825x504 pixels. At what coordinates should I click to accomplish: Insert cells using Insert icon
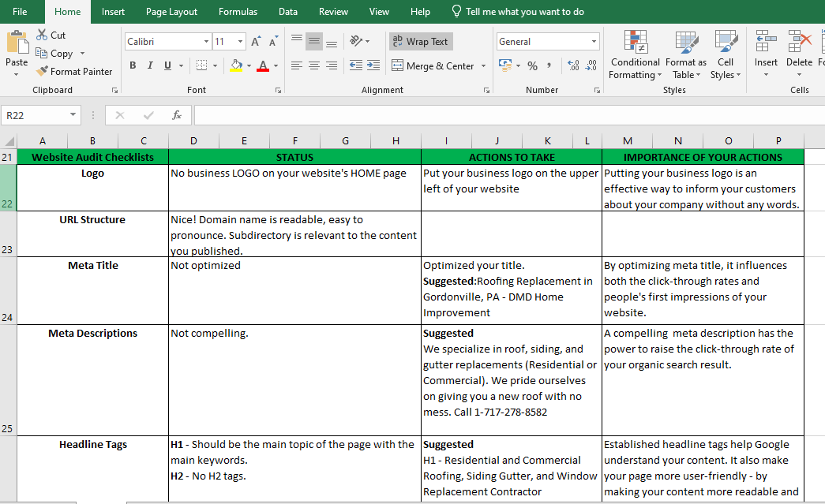coord(766,42)
